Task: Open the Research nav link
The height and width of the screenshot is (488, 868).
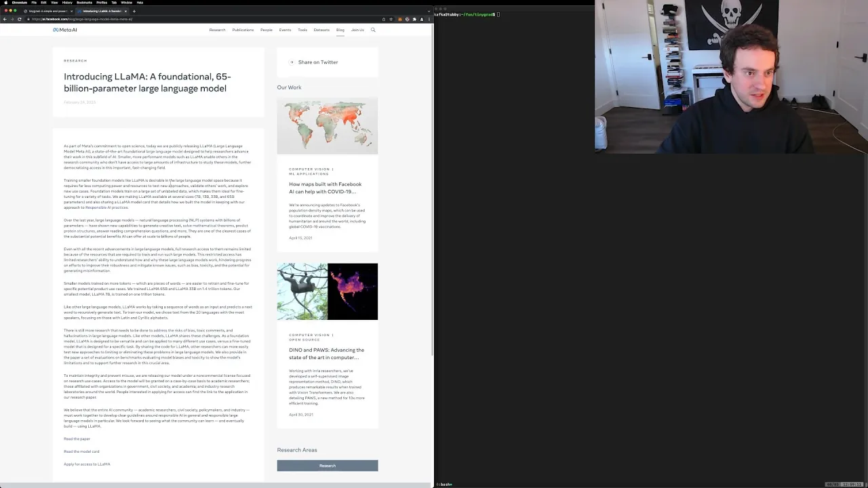Action: [x=217, y=30]
